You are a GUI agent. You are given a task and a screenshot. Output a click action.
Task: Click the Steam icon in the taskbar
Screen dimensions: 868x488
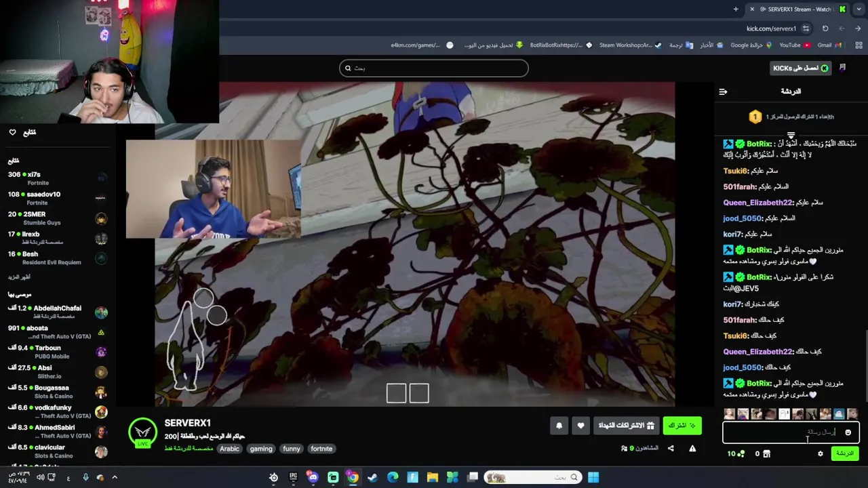click(x=372, y=477)
